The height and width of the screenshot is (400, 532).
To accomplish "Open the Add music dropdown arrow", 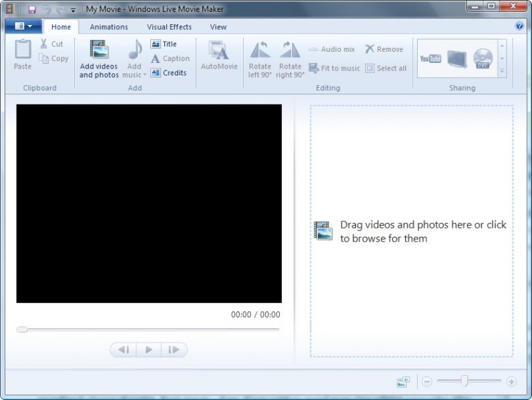I will 145,75.
